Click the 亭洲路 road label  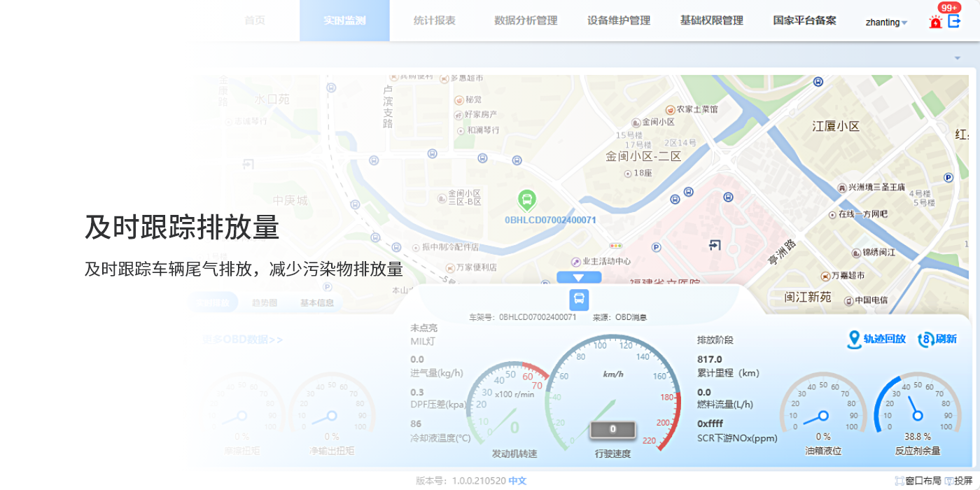click(x=782, y=251)
